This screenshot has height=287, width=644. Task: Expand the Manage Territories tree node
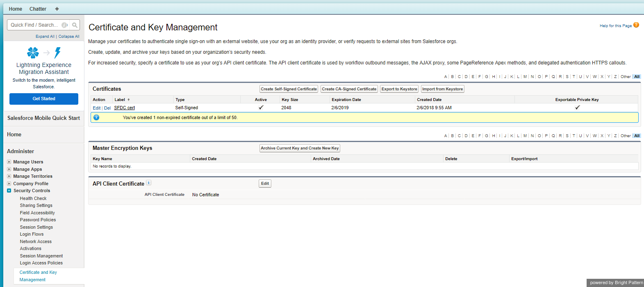tap(9, 176)
